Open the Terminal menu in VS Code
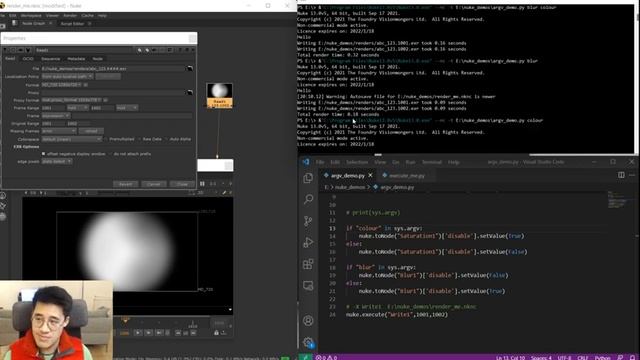The height and width of the screenshot is (360, 640). [x=432, y=162]
